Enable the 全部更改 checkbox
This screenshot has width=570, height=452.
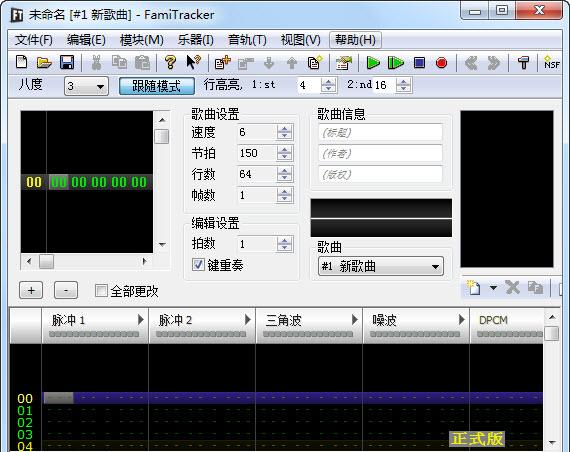pos(101,291)
